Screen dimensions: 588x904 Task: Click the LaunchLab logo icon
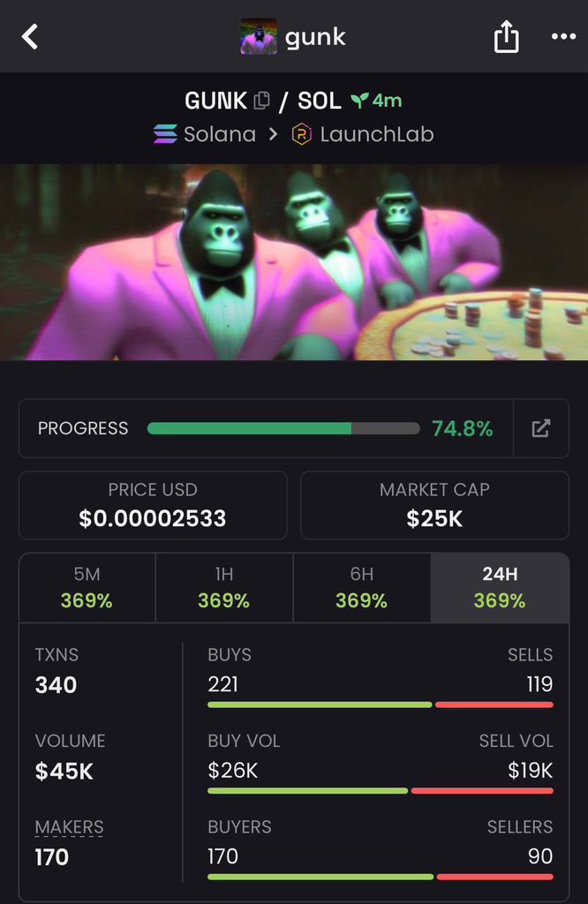pyautogui.click(x=301, y=134)
